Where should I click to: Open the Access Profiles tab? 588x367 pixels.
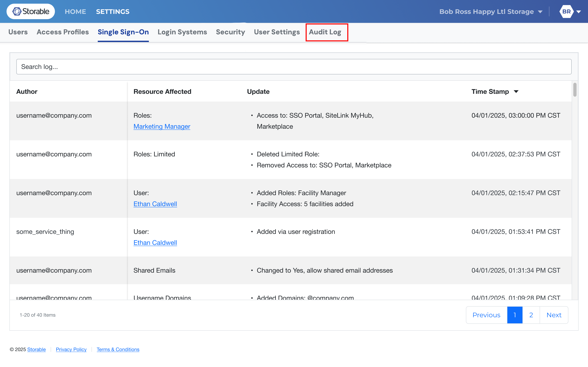click(63, 32)
